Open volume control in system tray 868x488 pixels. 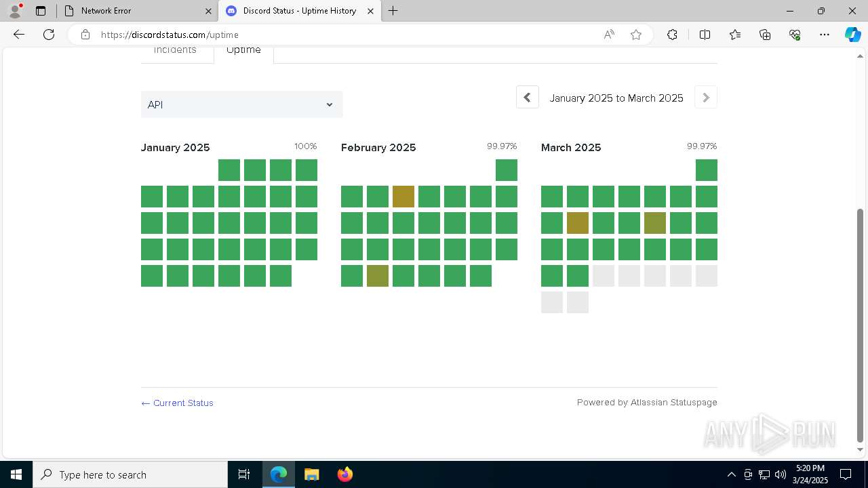tap(781, 474)
